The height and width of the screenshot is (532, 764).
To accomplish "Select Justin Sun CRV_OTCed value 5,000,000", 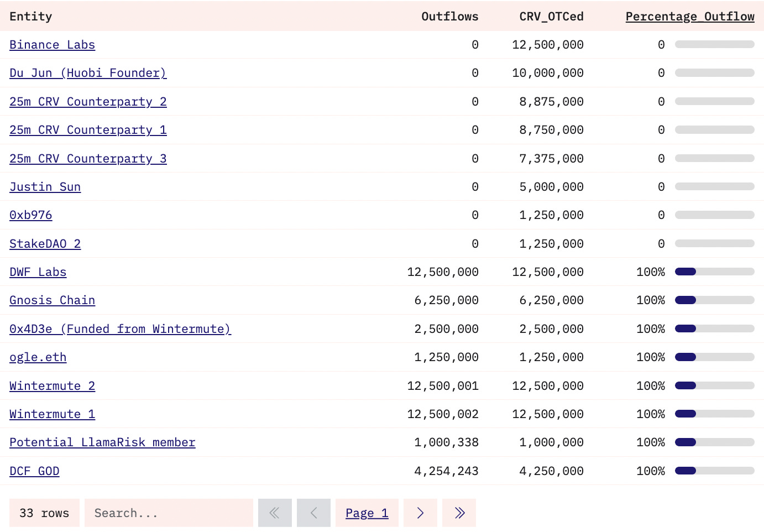I will pyautogui.click(x=551, y=187).
